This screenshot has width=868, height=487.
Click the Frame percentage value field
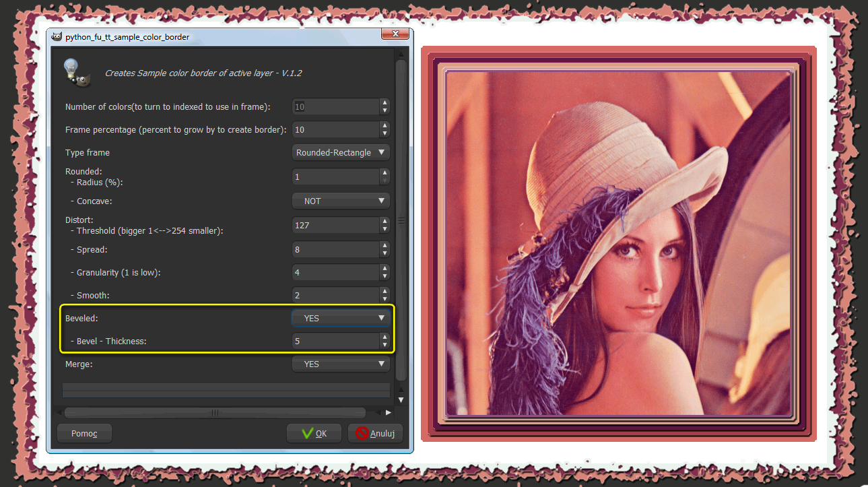tap(336, 129)
